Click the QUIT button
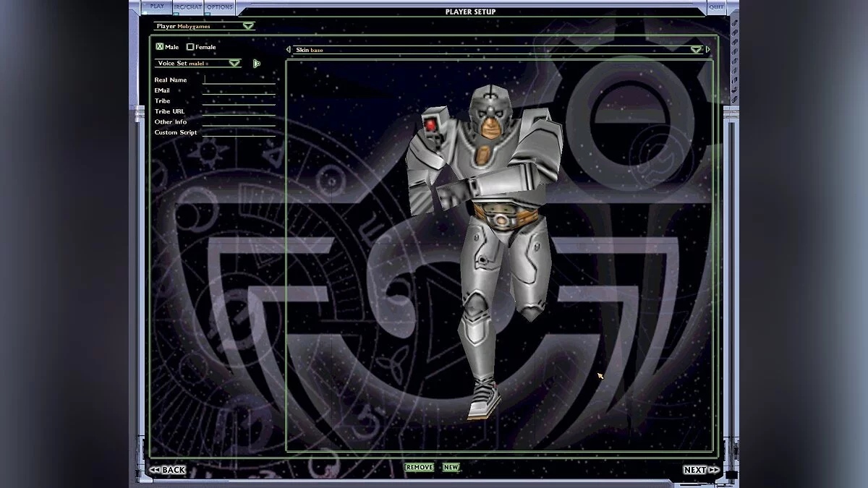The width and height of the screenshot is (868, 488). (716, 7)
